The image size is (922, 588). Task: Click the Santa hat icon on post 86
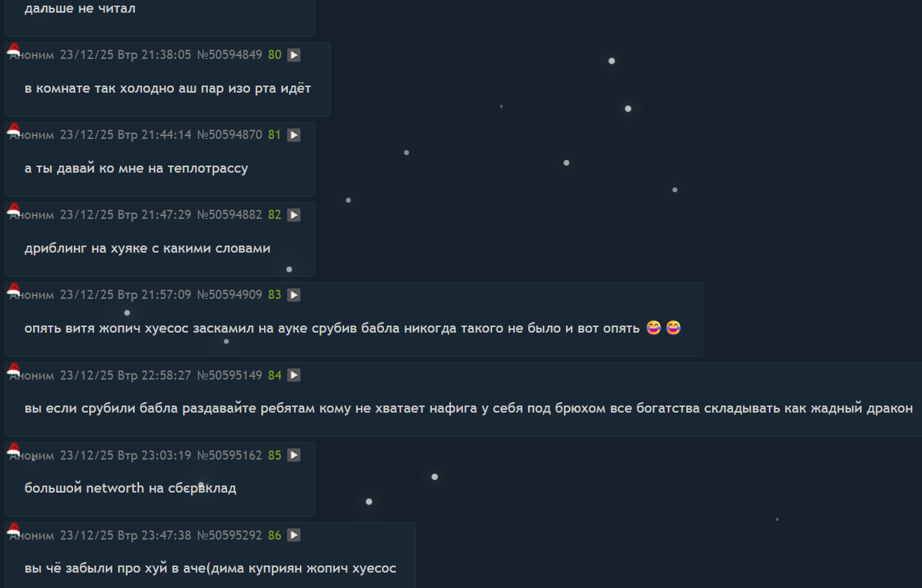(x=13, y=530)
